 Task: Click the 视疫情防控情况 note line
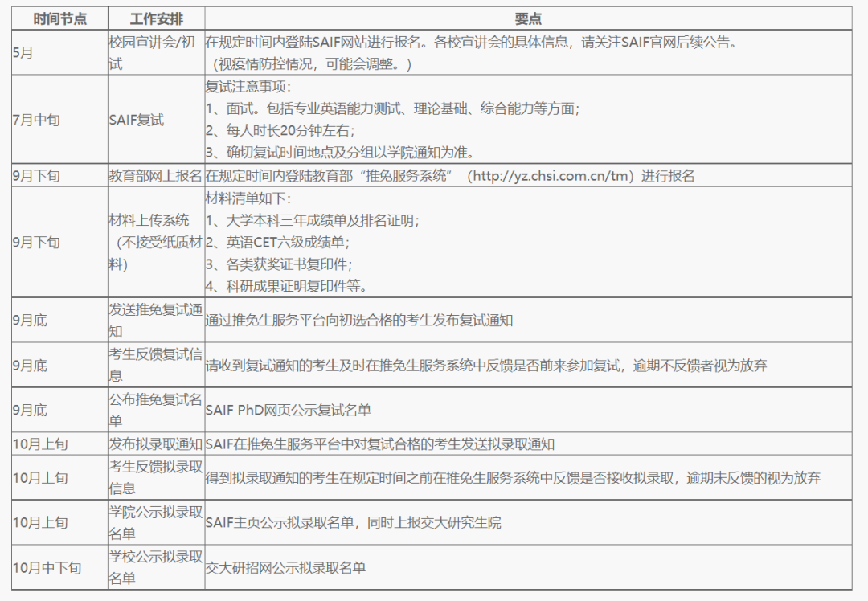[x=312, y=64]
